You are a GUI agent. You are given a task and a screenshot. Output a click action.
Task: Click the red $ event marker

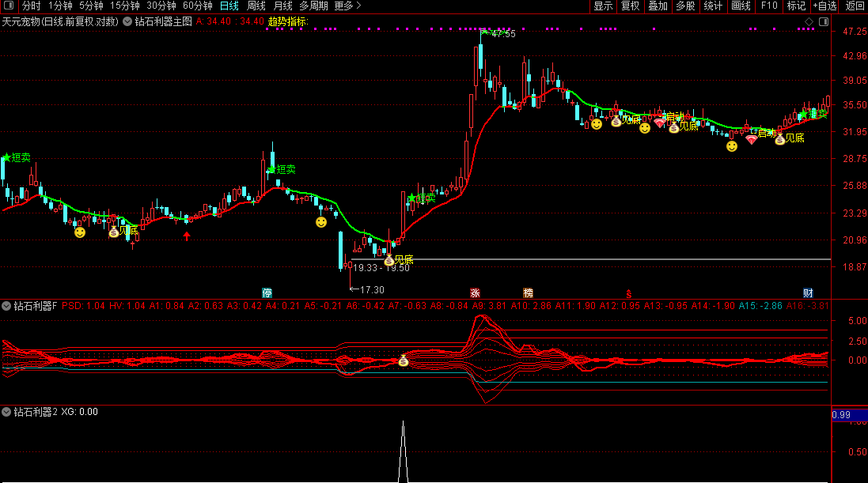click(629, 292)
